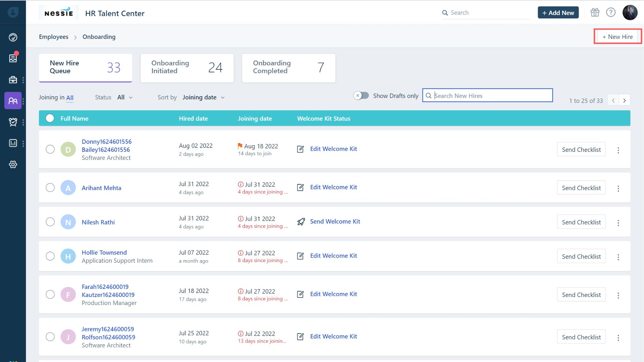Open three-dot menu for Arihant Mehta
This screenshot has height=362, width=644.
[618, 189]
